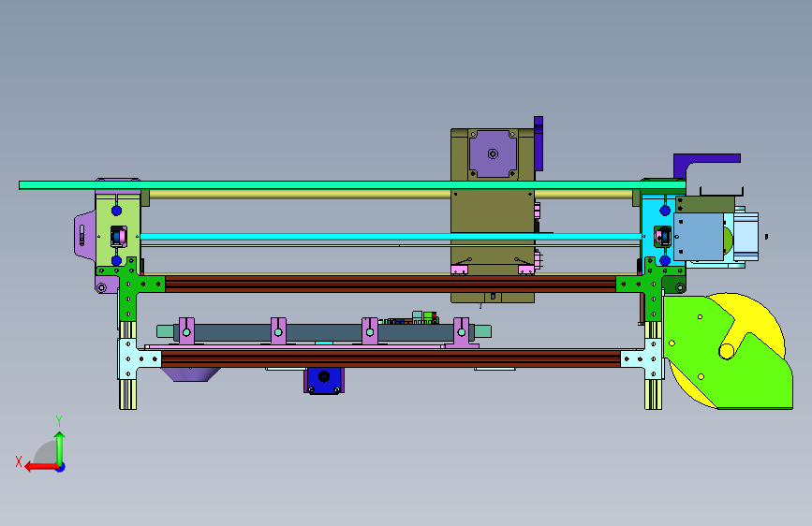Click the red X axis arrow of the triad
This screenshot has width=812, height=526.
coord(41,467)
